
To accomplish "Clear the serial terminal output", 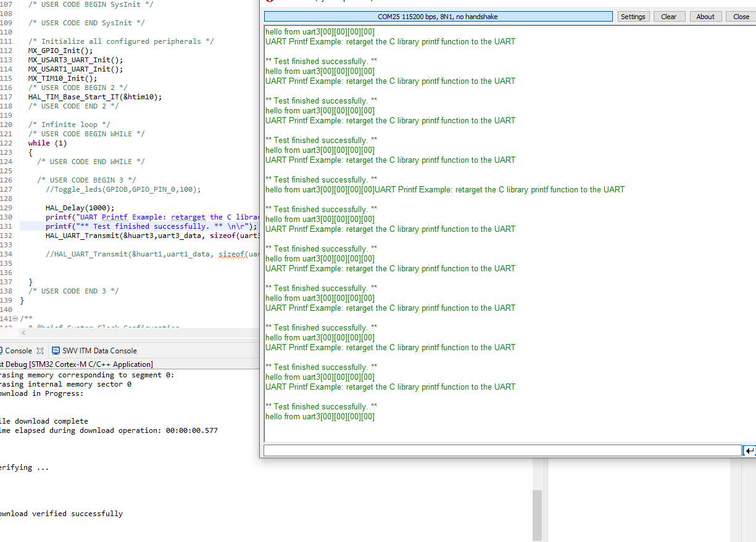I will (x=668, y=17).
